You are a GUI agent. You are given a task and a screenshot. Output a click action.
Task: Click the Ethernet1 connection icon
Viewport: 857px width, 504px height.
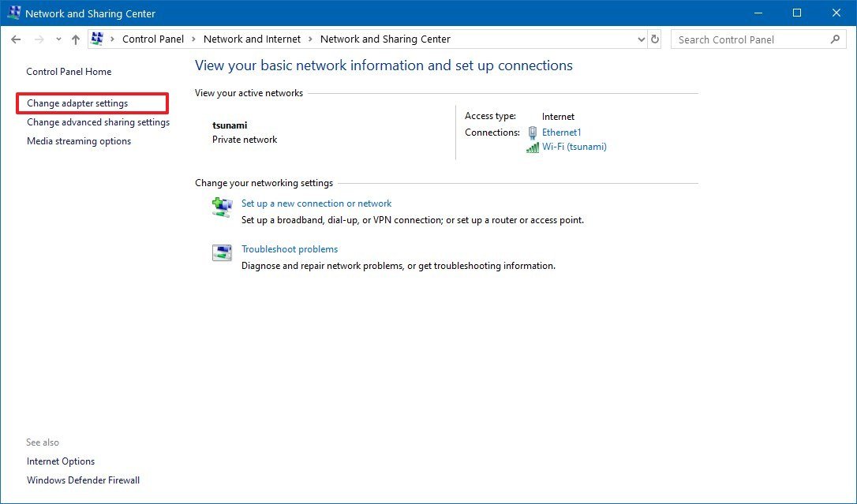pyautogui.click(x=532, y=133)
